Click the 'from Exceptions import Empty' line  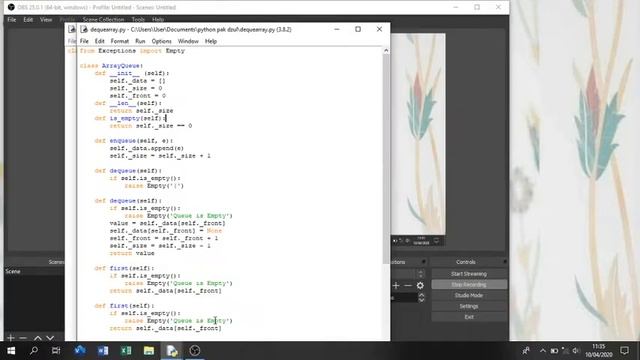[x=132, y=51]
